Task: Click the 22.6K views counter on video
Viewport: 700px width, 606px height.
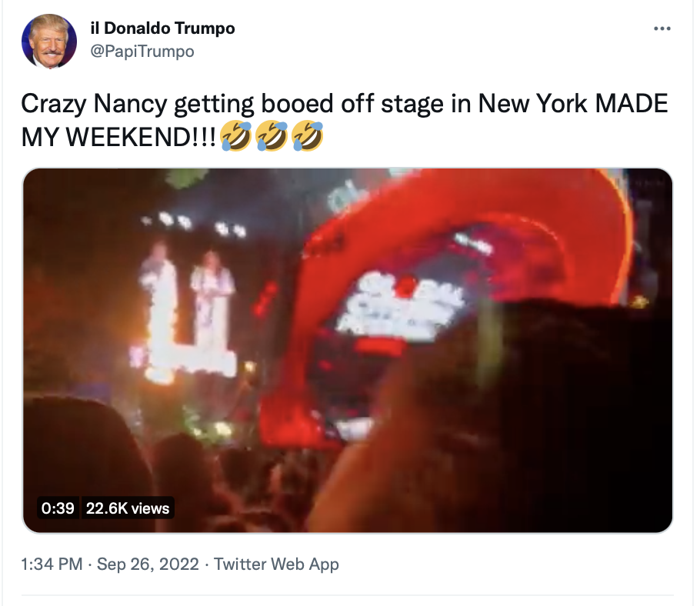Action: coord(128,508)
